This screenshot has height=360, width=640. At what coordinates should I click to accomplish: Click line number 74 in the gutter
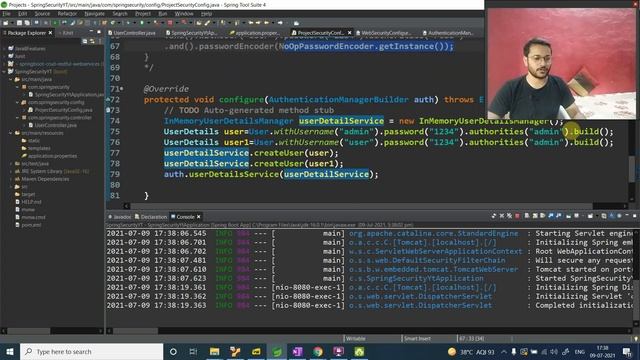pyautogui.click(x=115, y=121)
